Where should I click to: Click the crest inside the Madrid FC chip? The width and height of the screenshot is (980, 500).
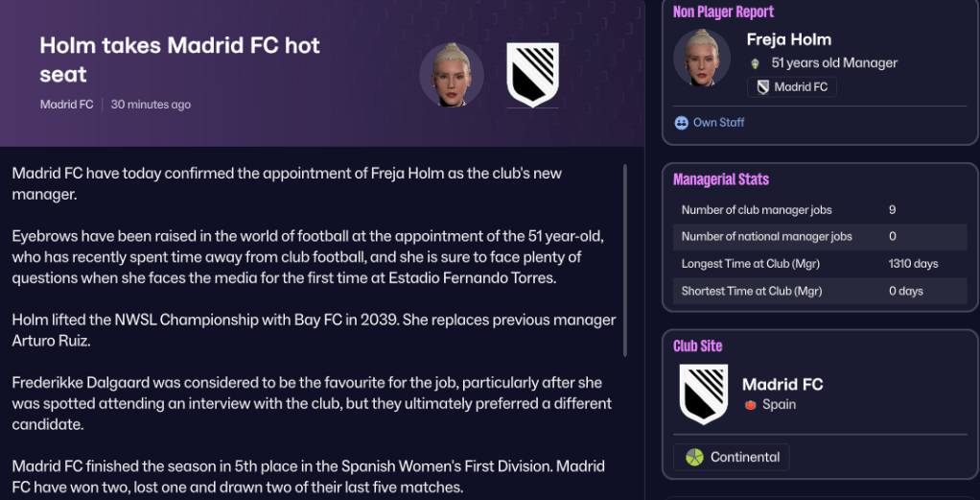(x=763, y=87)
